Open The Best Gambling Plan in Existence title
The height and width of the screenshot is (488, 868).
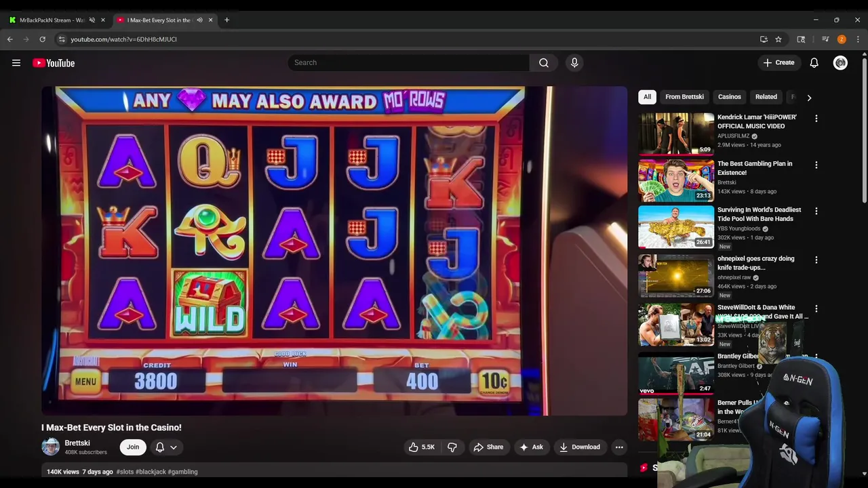[755, 168]
